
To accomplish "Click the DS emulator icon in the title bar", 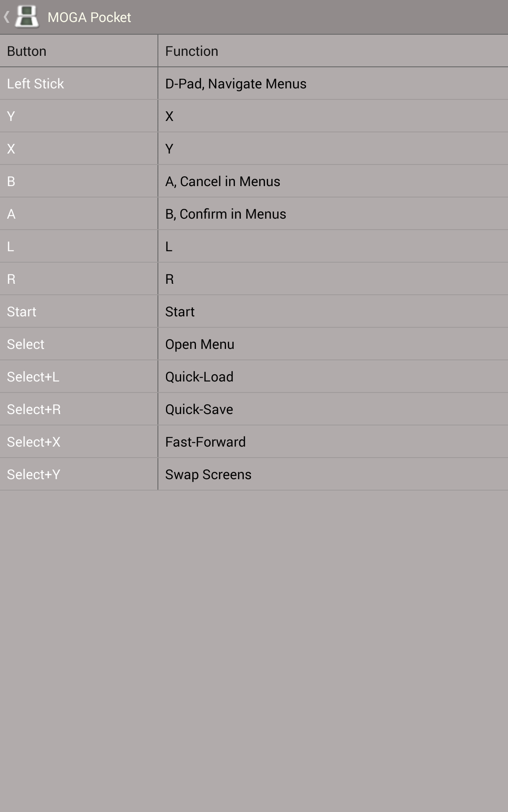I will point(26,17).
